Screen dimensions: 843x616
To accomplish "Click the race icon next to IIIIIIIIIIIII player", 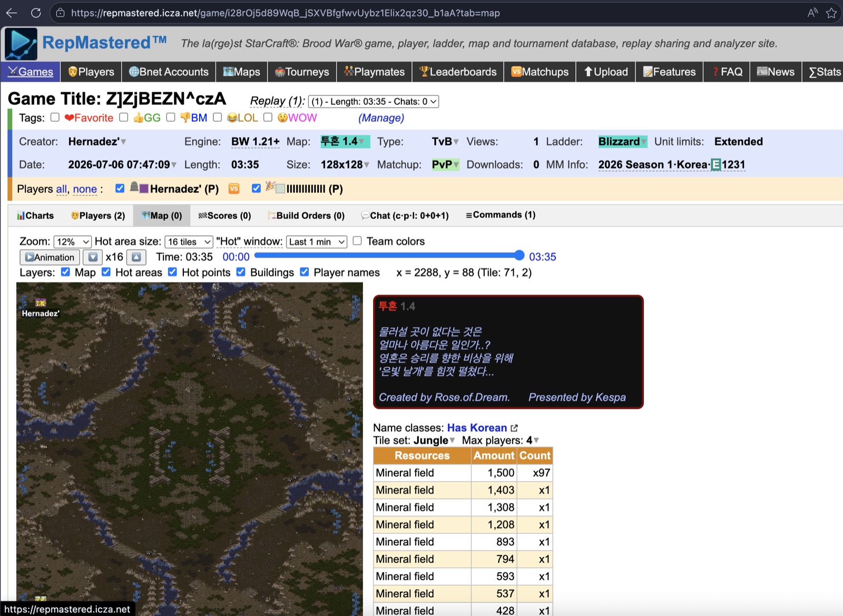I will pos(270,187).
